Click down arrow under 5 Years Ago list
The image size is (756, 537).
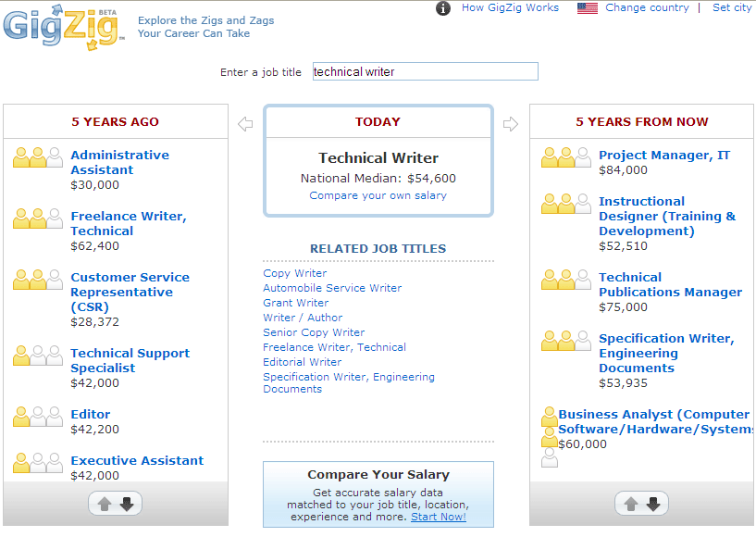tap(127, 505)
